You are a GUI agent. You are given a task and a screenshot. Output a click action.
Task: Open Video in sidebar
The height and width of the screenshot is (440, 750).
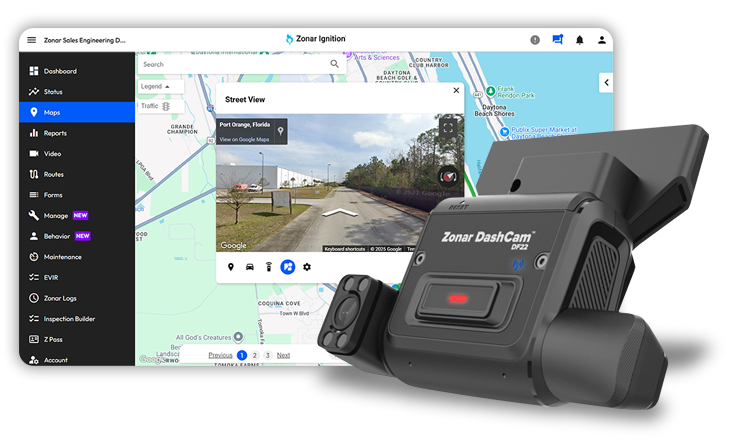[x=77, y=154]
